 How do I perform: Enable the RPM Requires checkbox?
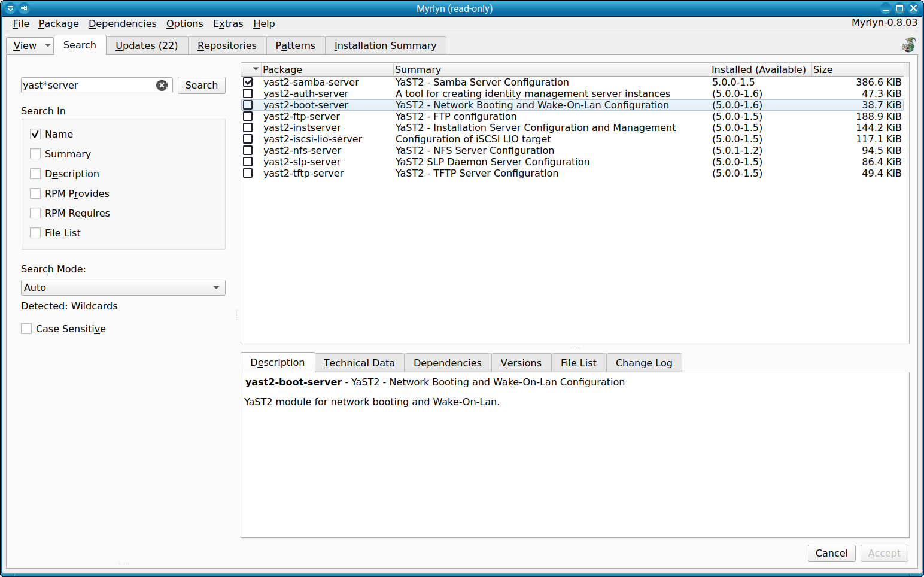coord(35,213)
